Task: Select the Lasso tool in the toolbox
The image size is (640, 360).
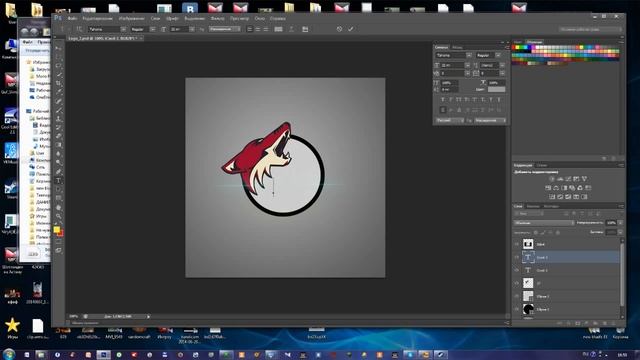Action: point(59,65)
